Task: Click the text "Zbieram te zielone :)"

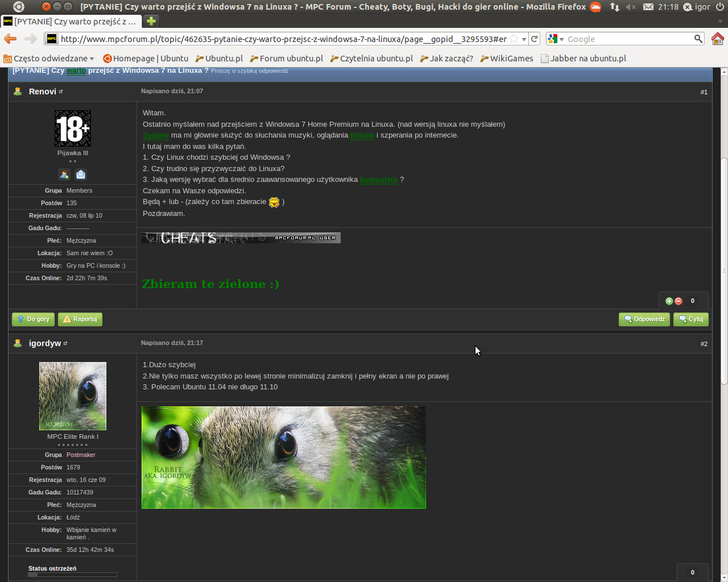Action: point(210,284)
